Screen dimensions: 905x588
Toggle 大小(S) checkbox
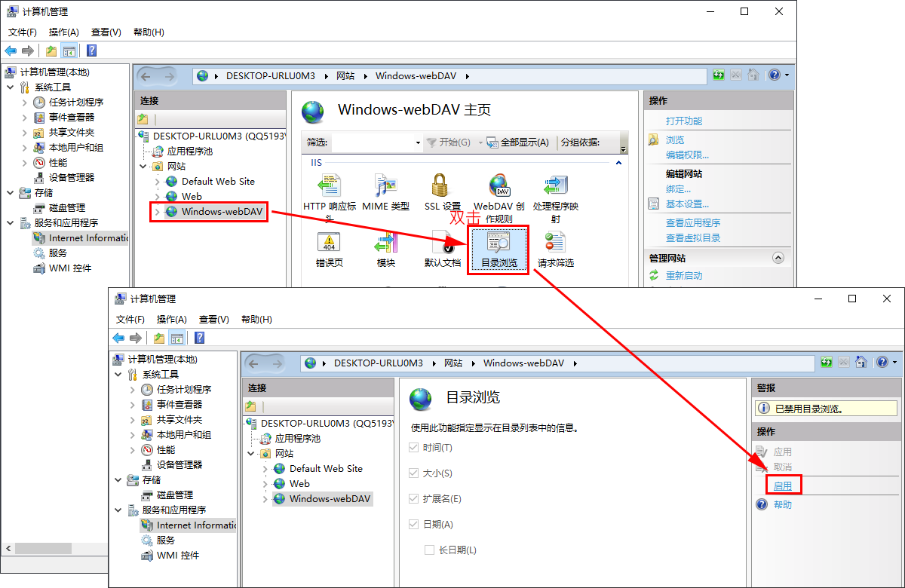click(413, 473)
